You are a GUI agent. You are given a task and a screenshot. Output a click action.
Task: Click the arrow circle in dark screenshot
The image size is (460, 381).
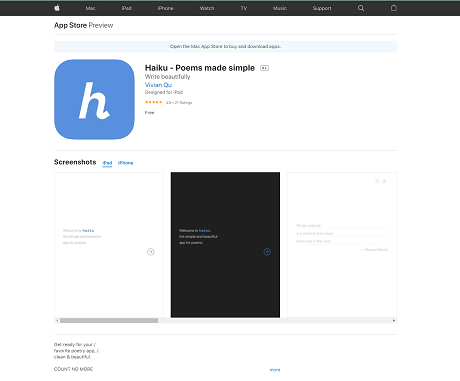pos(267,252)
